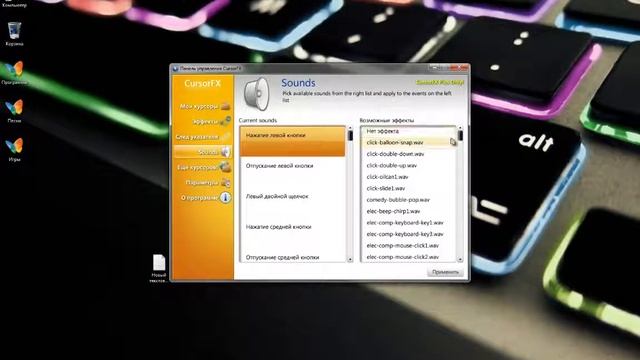Screen dimensions: 640x360
Task: Open the Игры desktop shortcut
Action: 14,150
